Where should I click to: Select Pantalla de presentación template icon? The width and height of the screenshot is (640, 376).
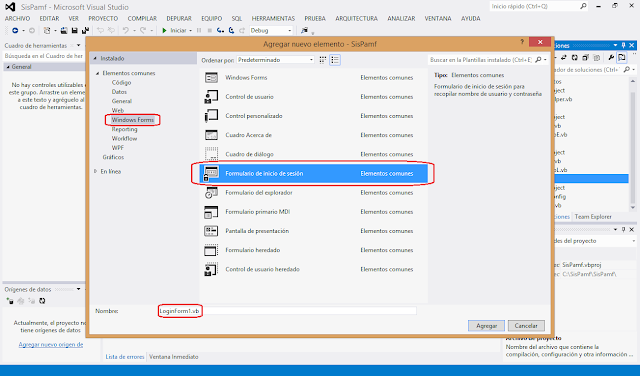pyautogui.click(x=211, y=231)
